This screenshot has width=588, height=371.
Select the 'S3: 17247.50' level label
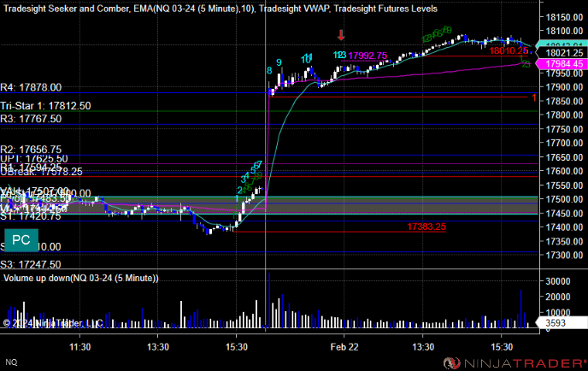(x=31, y=264)
